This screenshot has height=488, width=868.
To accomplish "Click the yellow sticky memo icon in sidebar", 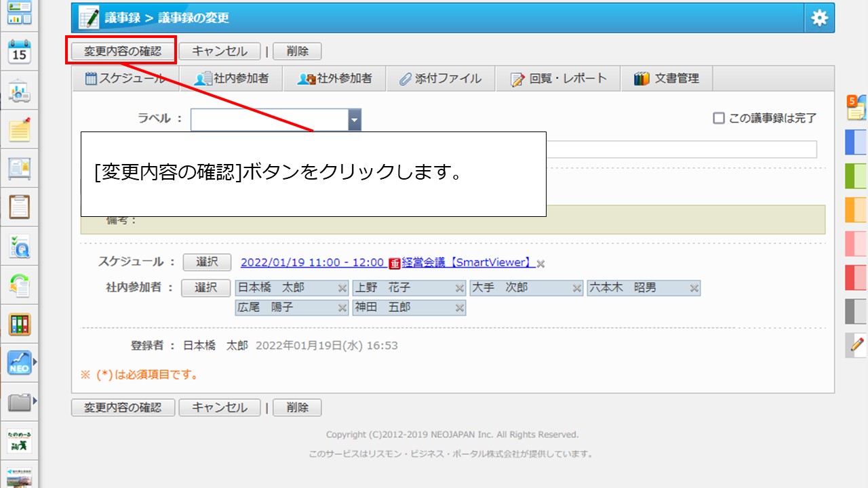I will [x=19, y=129].
